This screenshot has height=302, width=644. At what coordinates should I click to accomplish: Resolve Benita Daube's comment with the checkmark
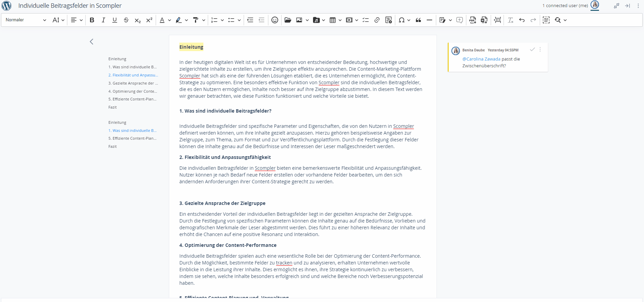click(x=532, y=49)
